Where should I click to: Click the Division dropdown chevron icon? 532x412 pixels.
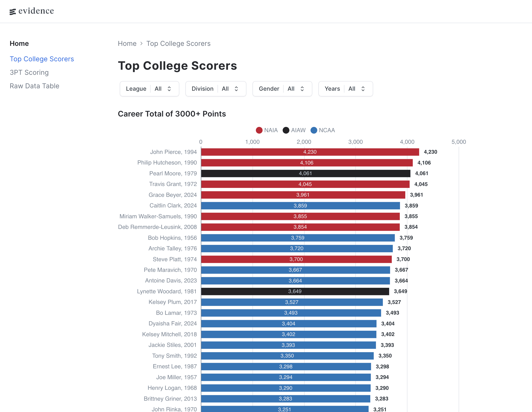point(236,89)
